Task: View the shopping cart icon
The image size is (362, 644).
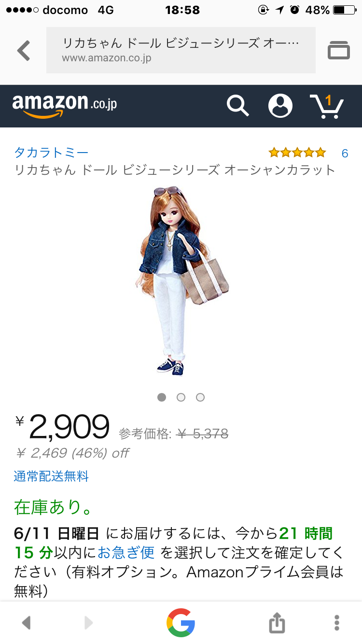Action: point(326,106)
